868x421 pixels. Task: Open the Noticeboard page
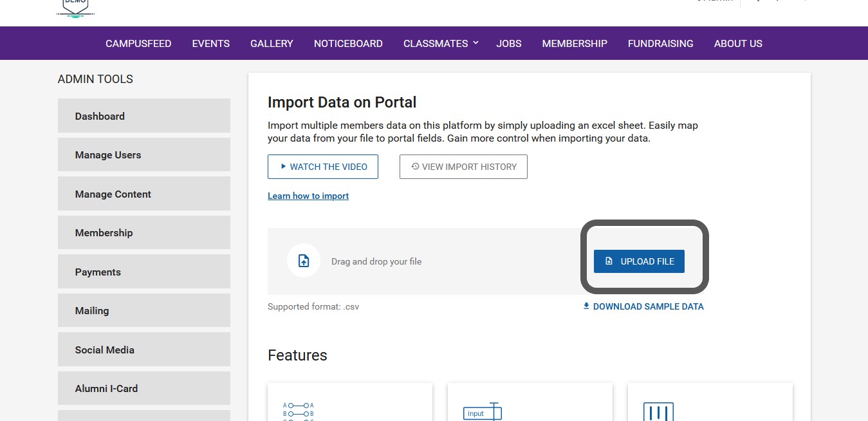coord(348,44)
